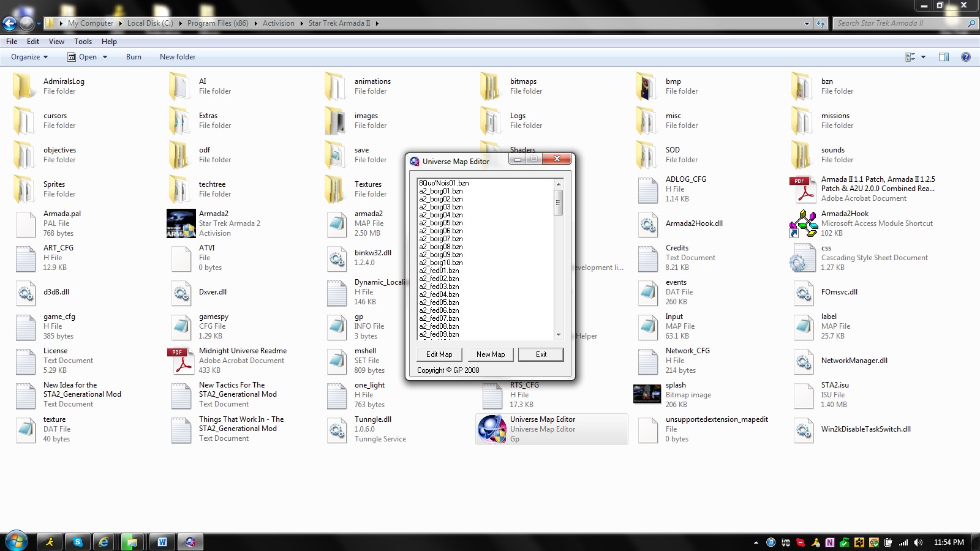Open the Textures folder icon

coord(336,189)
